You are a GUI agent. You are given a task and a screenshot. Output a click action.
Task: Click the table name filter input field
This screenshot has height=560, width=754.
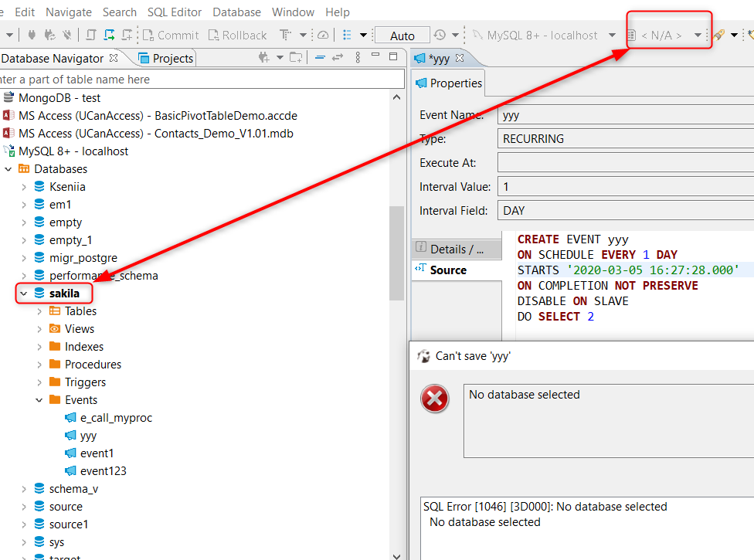(x=201, y=80)
